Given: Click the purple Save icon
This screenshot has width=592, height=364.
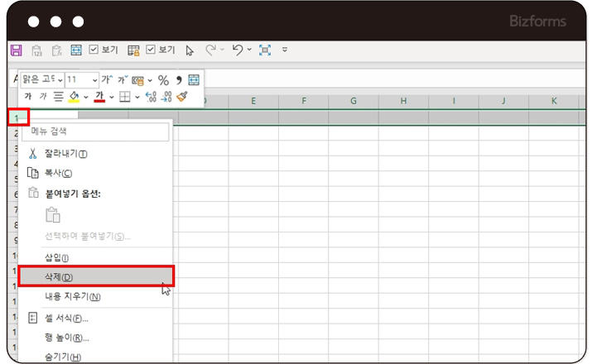Looking at the screenshot, I should click(16, 50).
